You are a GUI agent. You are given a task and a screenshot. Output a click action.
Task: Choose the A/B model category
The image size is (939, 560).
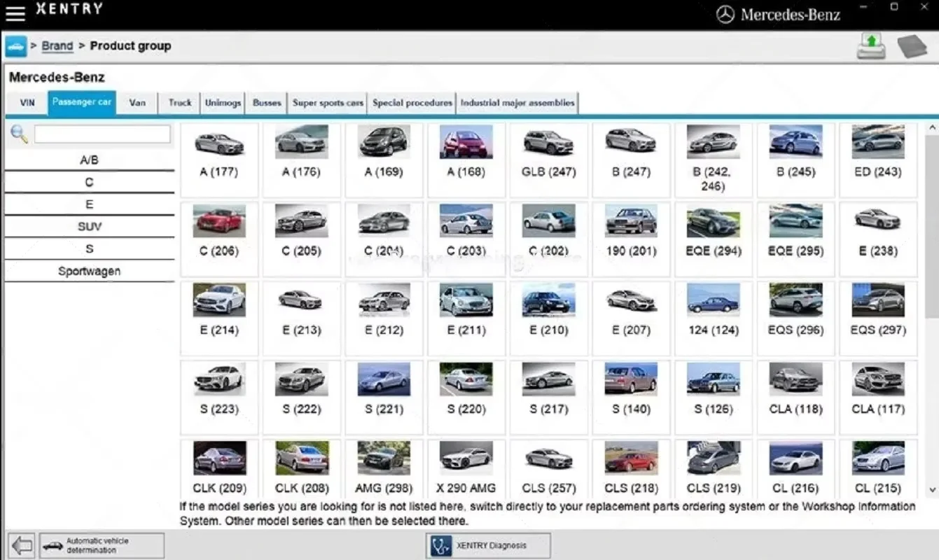[89, 160]
